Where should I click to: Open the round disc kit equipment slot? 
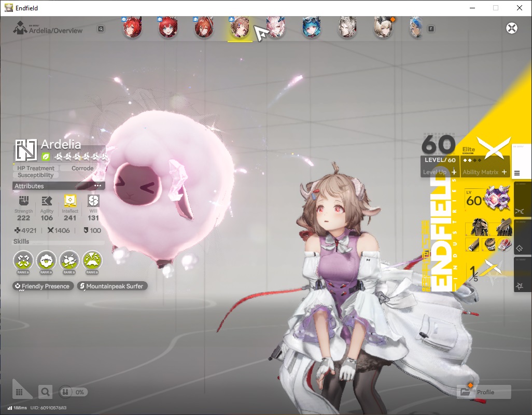[x=489, y=244]
